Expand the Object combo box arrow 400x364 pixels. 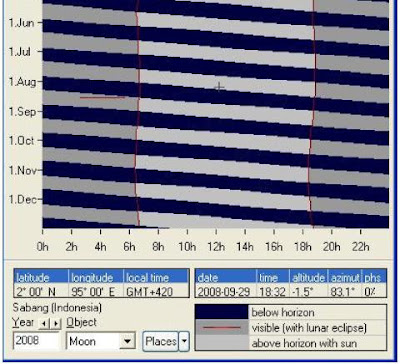pos(127,341)
